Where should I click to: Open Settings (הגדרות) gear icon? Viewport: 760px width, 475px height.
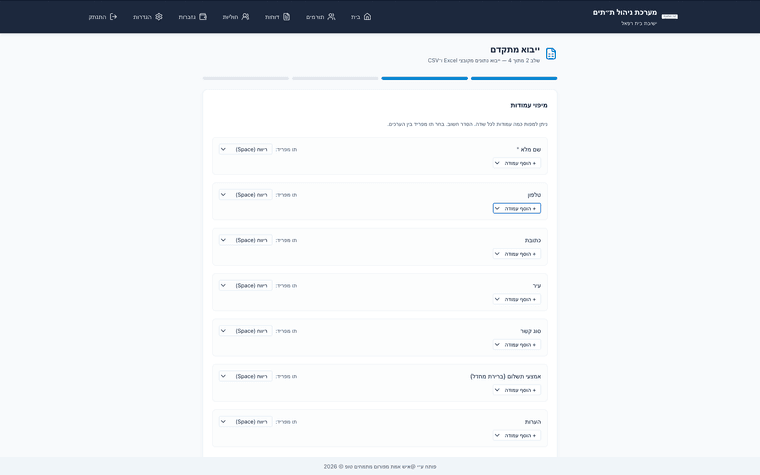(158, 17)
